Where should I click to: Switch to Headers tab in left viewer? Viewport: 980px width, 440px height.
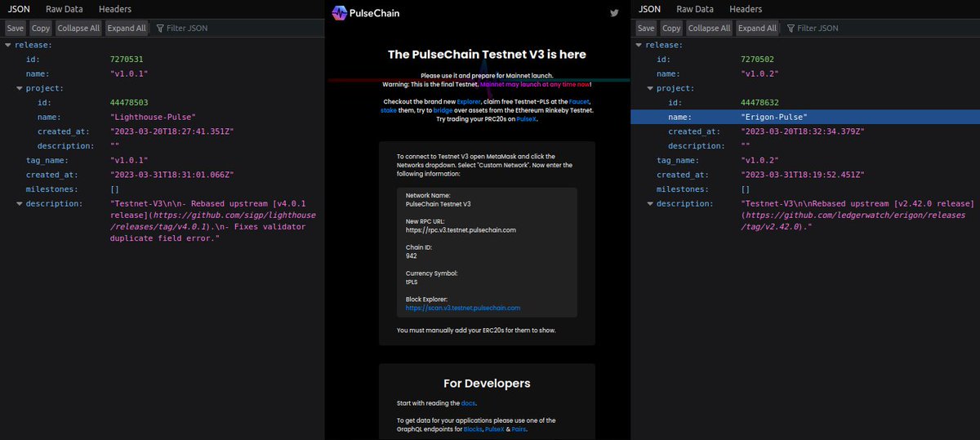tap(114, 9)
